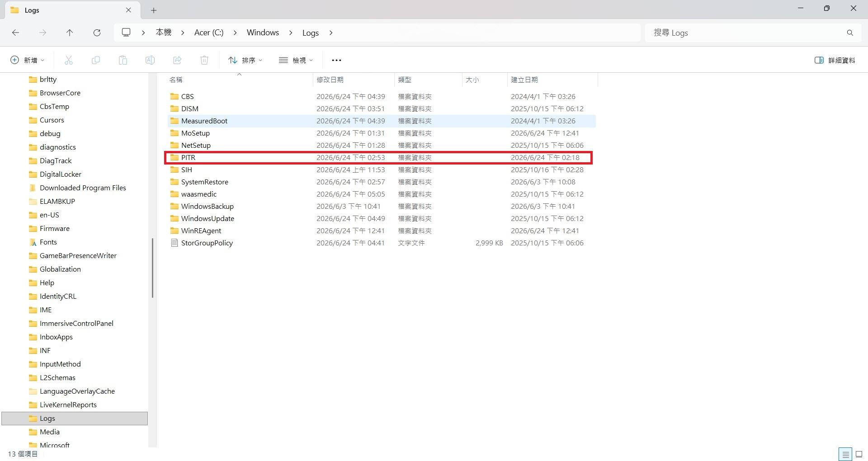Refresh the current folder view
This screenshot has width=868, height=461.
pyautogui.click(x=97, y=33)
